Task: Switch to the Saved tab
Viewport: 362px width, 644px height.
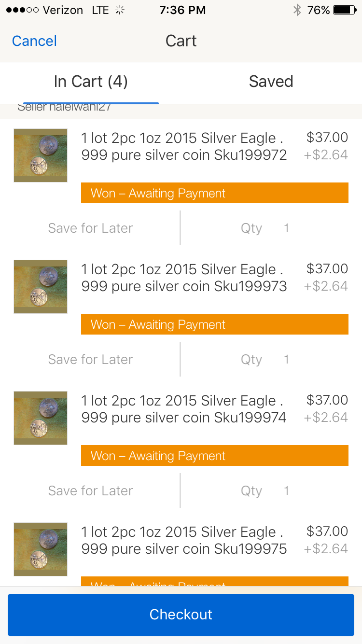Action: [x=271, y=82]
